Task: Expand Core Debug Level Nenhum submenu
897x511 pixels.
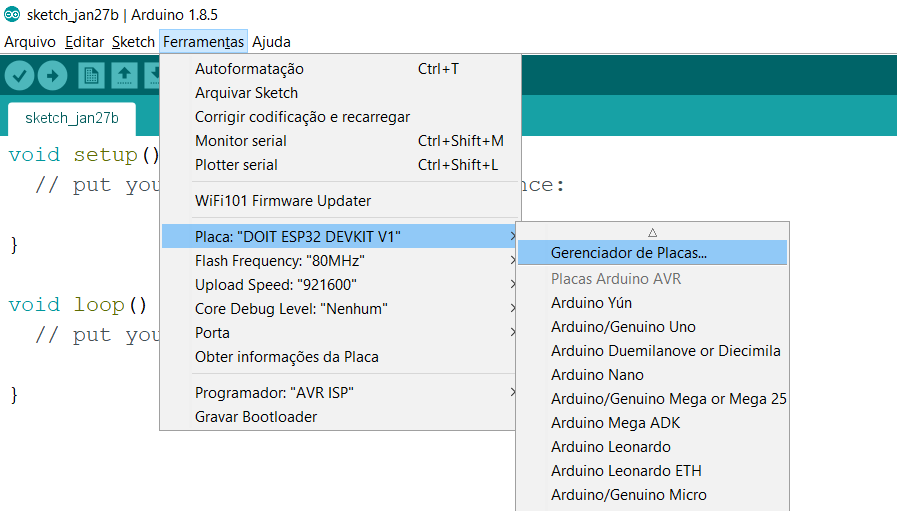Action: (x=340, y=309)
